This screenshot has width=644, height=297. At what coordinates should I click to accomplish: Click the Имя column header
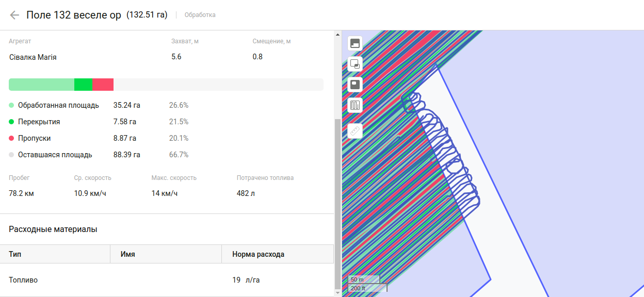coord(128,254)
